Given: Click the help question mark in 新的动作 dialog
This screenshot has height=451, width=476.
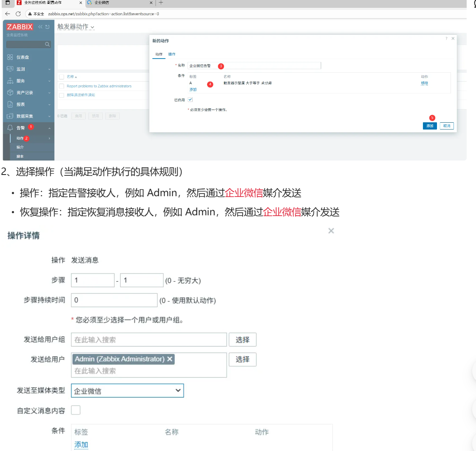Looking at the screenshot, I should [x=446, y=39].
